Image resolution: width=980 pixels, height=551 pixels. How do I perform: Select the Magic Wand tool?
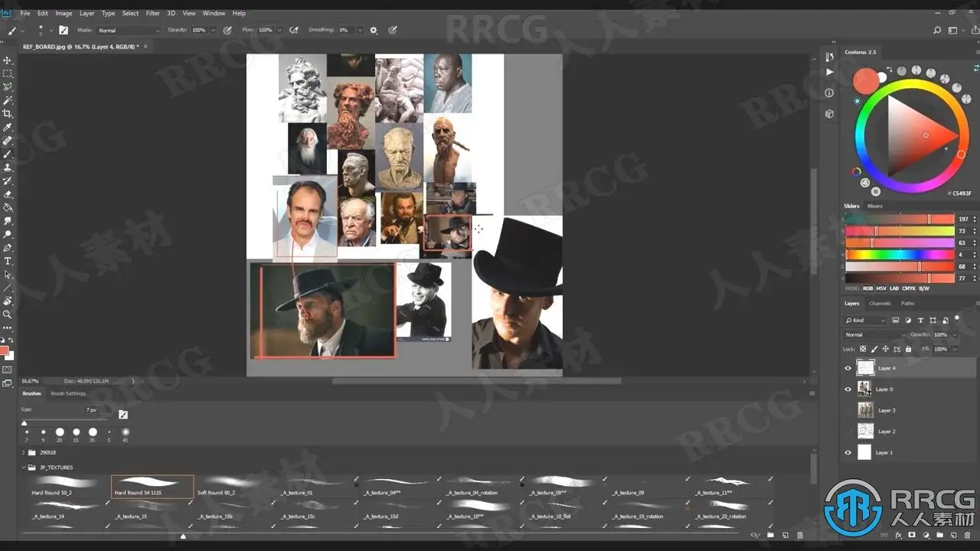click(x=8, y=100)
